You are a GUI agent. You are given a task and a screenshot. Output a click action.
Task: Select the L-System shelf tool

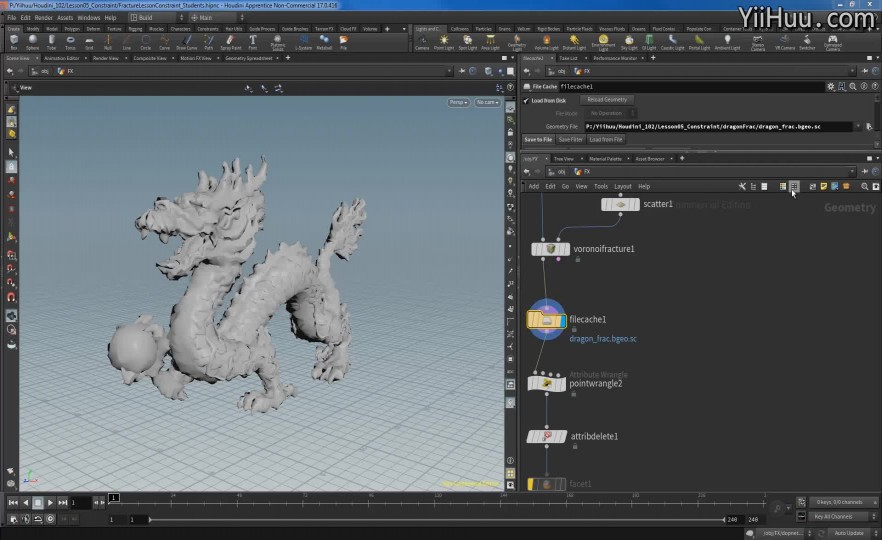tap(304, 42)
